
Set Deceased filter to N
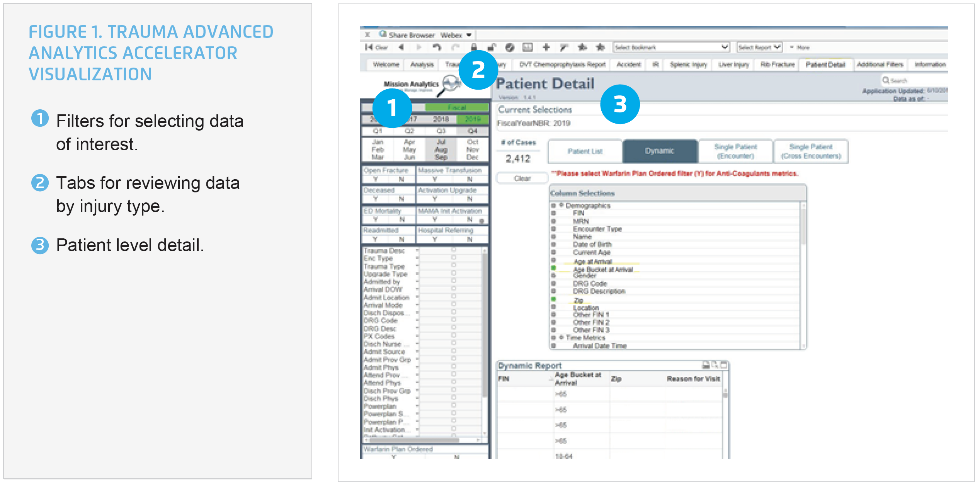coord(401,199)
